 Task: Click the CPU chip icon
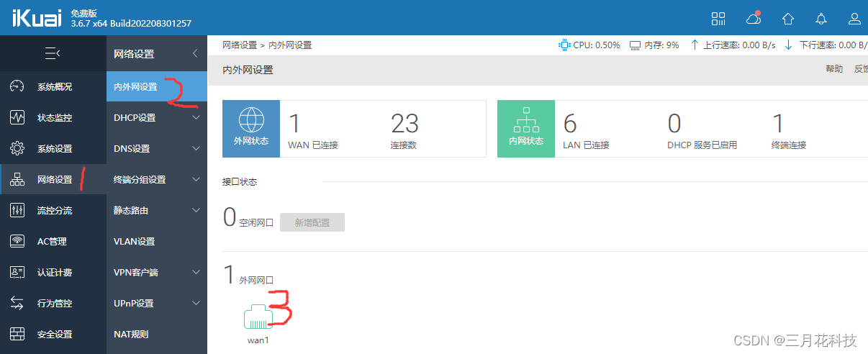pyautogui.click(x=564, y=45)
